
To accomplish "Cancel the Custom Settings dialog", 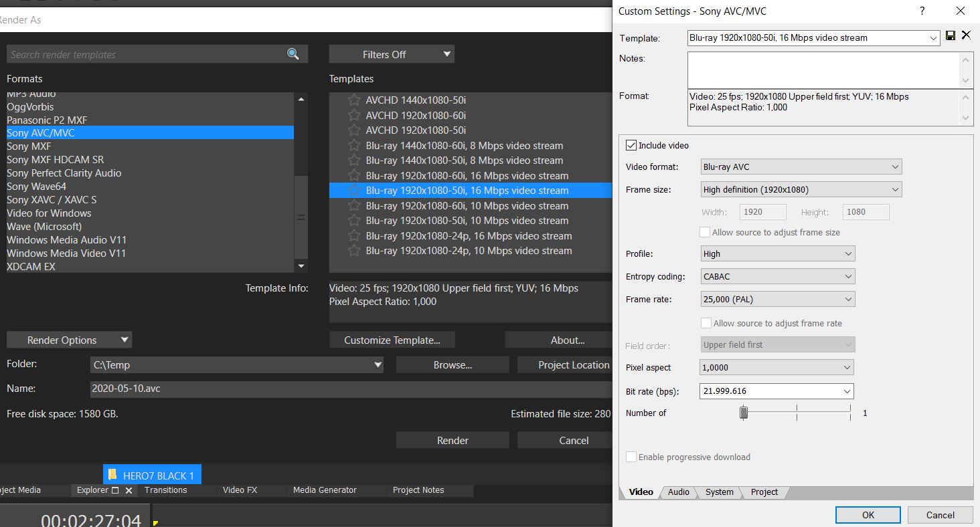I will pyautogui.click(x=940, y=514).
